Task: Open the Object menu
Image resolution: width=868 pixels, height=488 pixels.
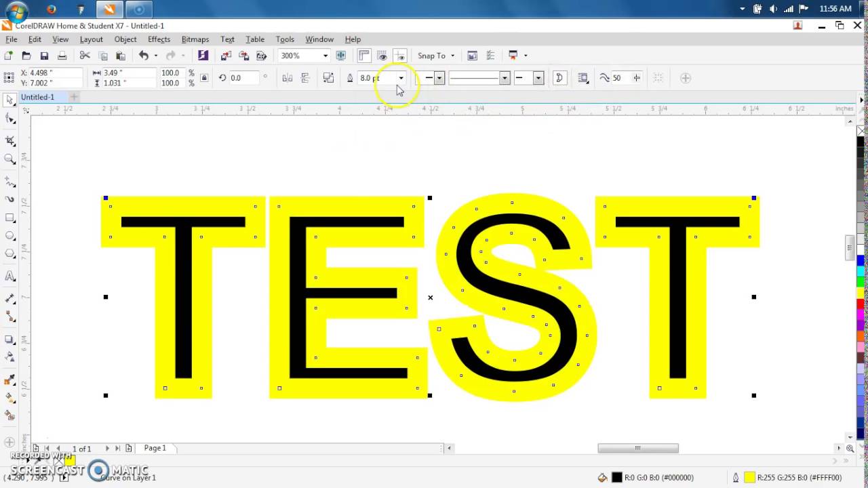Action: pyautogui.click(x=125, y=39)
